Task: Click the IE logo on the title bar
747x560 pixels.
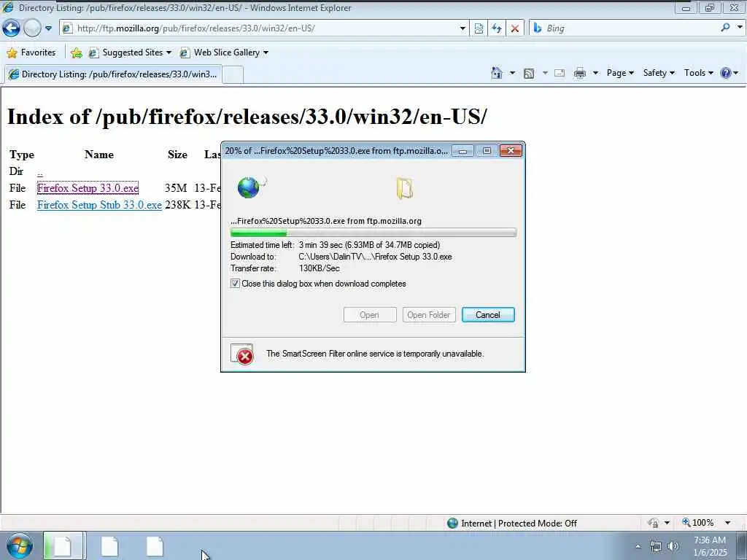Action: [x=8, y=7]
